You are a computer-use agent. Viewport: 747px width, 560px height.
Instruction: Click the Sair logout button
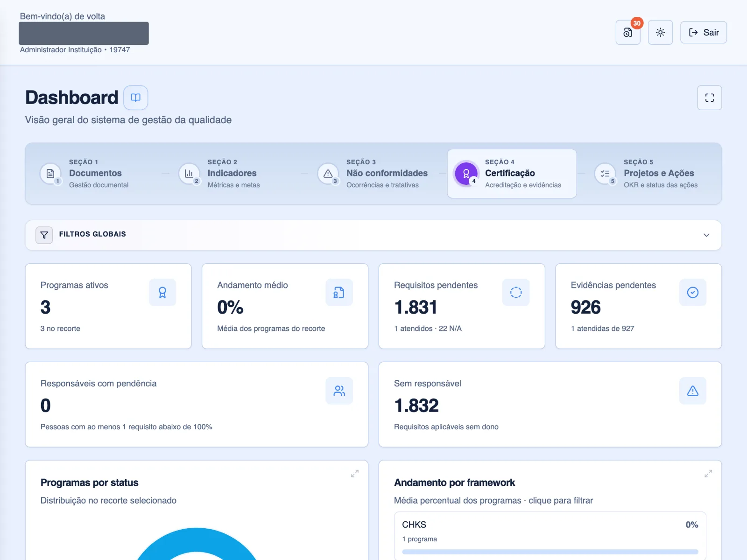tap(704, 32)
